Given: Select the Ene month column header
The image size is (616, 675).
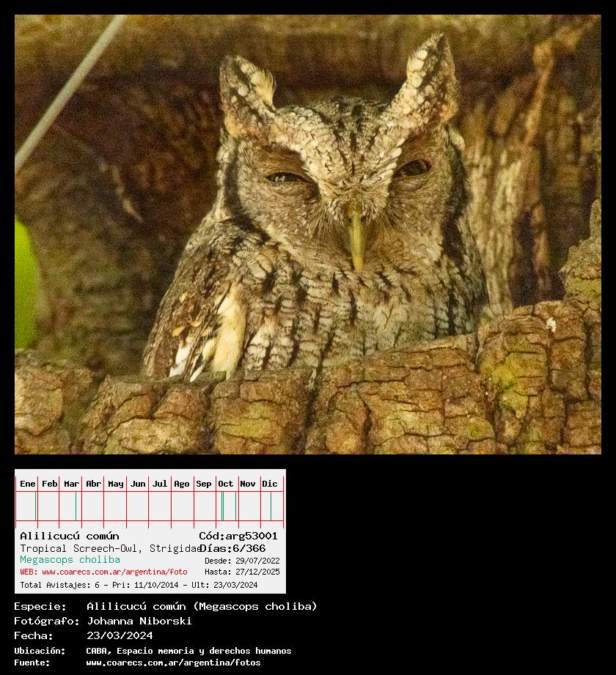Looking at the screenshot, I should pyautogui.click(x=28, y=484).
